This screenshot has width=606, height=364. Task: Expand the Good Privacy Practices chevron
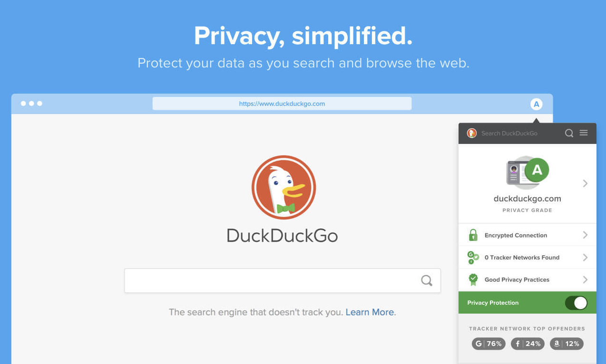click(585, 280)
